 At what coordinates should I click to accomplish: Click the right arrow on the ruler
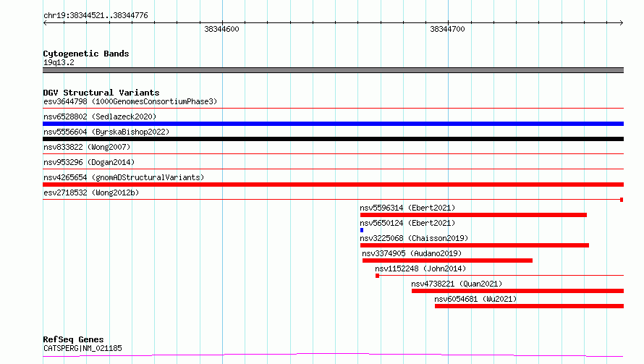621,23
